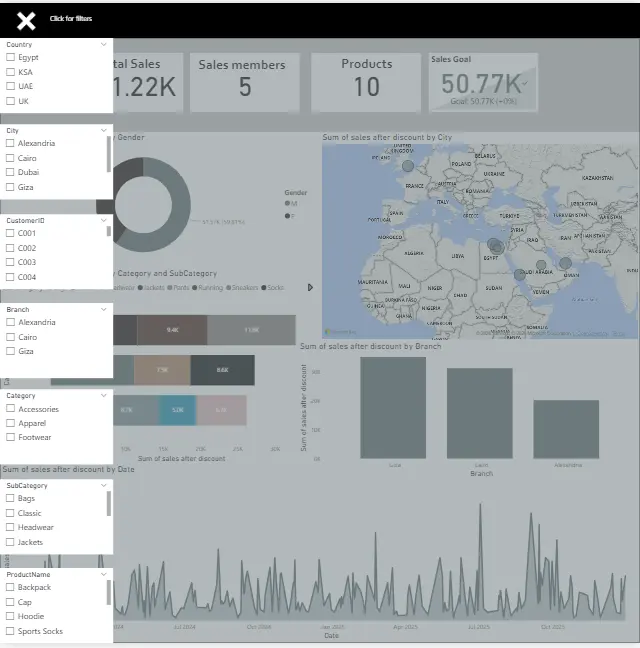The image size is (640, 648).
Task: Open the Branch slicer chevron
Action: tap(104, 309)
